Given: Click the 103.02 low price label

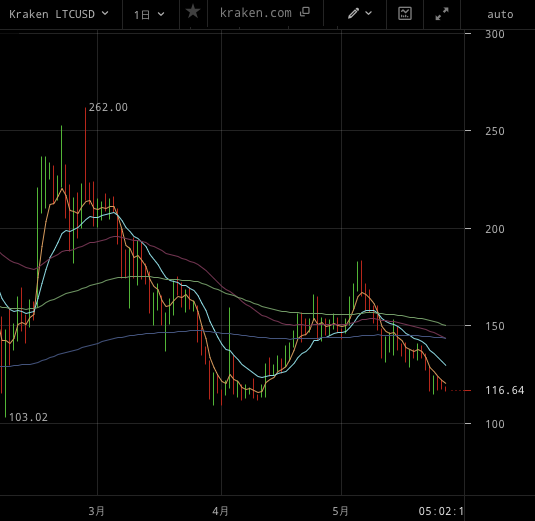Looking at the screenshot, I should 28,417.
